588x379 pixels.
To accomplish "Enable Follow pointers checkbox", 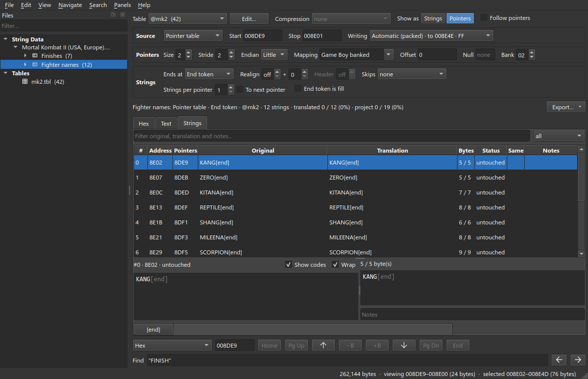I will (484, 17).
